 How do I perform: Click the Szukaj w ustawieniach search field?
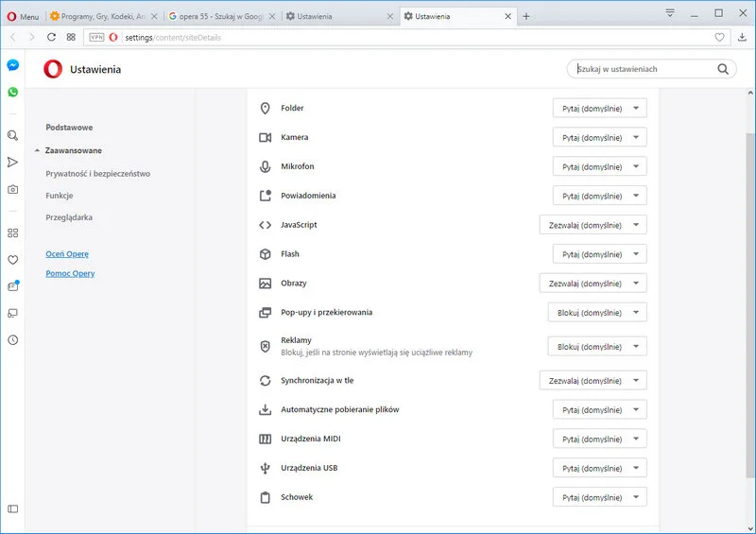(x=643, y=69)
